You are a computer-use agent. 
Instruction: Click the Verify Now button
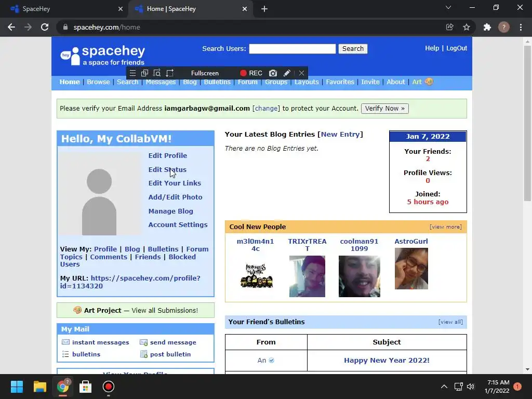pyautogui.click(x=385, y=108)
